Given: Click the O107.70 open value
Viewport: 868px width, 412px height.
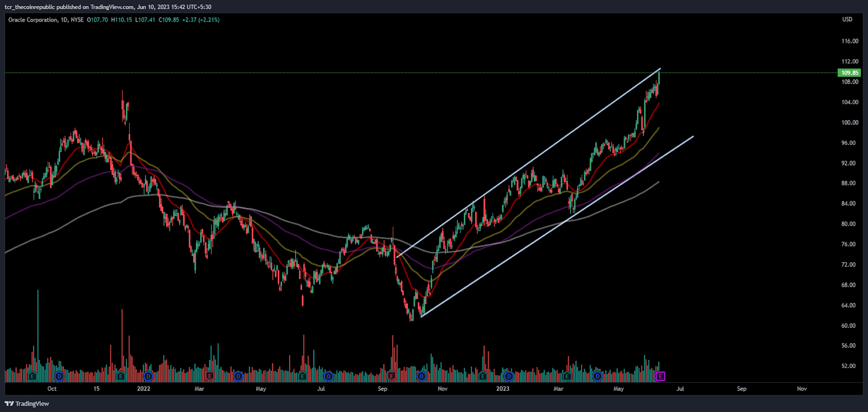Looking at the screenshot, I should click(x=98, y=20).
